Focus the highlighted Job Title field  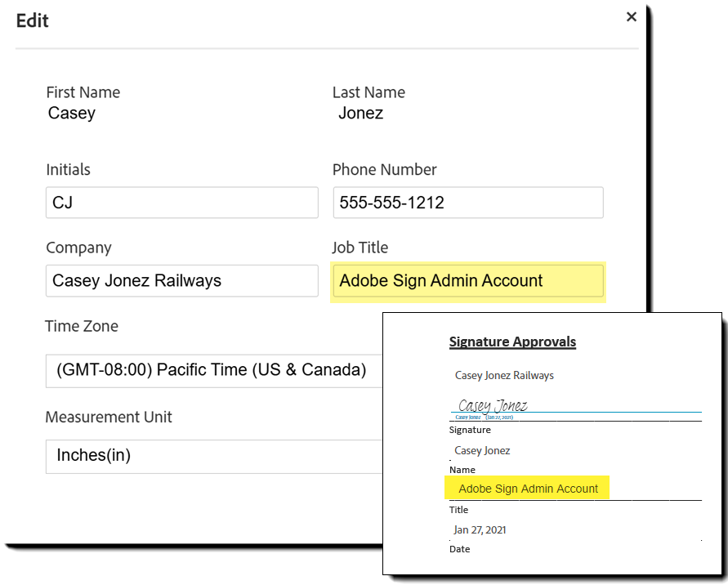click(467, 281)
